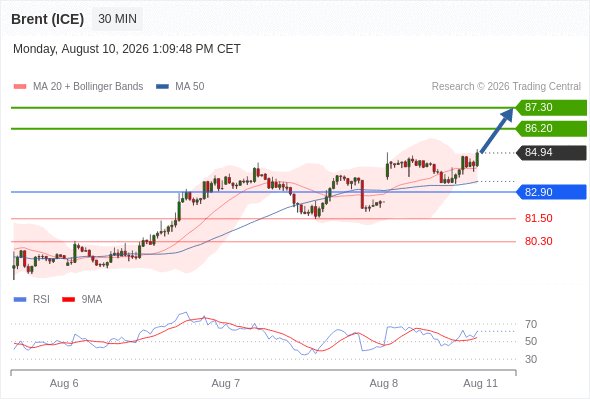Click the RSI axis value 70
This screenshot has height=400, width=590.
tap(531, 324)
